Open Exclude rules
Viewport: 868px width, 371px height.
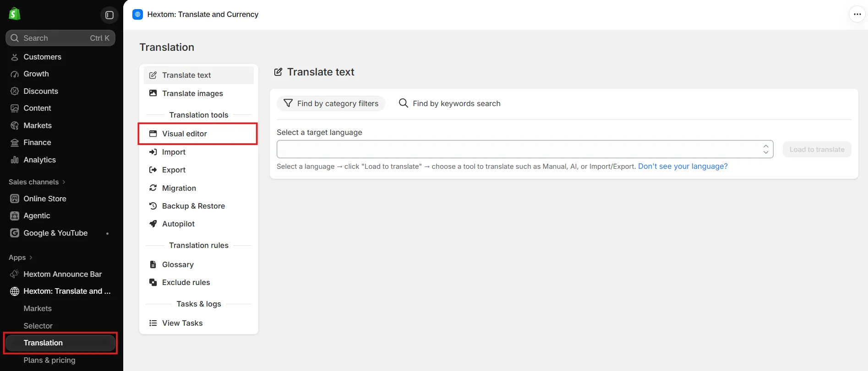point(199,282)
